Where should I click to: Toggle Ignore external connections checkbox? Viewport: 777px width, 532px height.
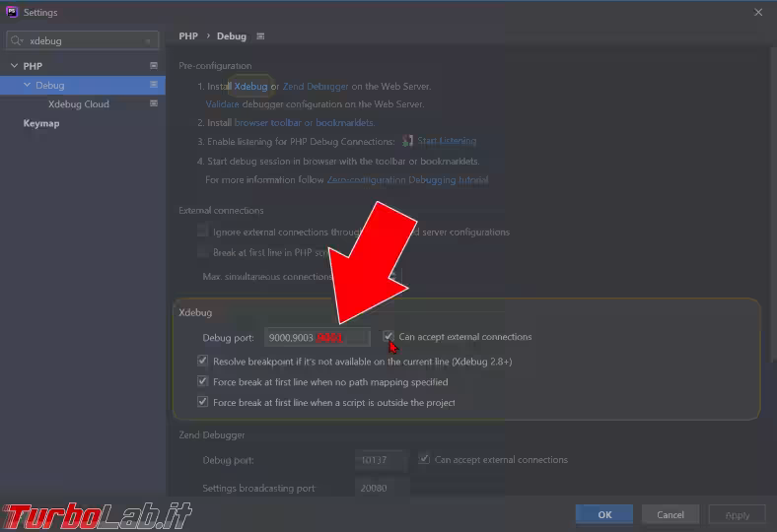[x=202, y=231]
